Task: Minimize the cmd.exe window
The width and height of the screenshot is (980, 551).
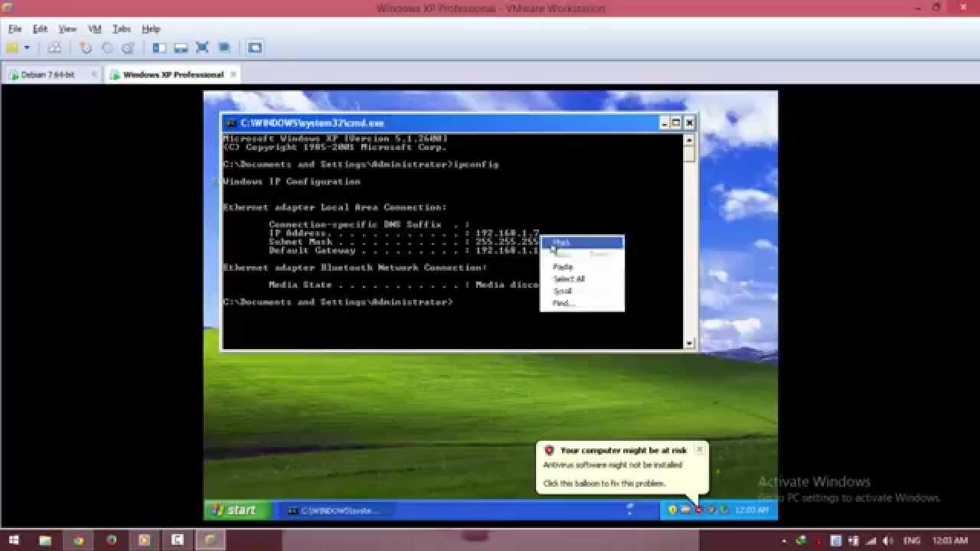Action: 665,122
